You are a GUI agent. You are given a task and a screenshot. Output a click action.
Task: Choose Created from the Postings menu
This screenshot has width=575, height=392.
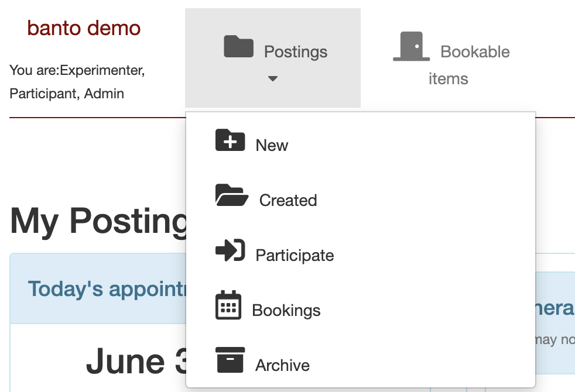pos(288,200)
